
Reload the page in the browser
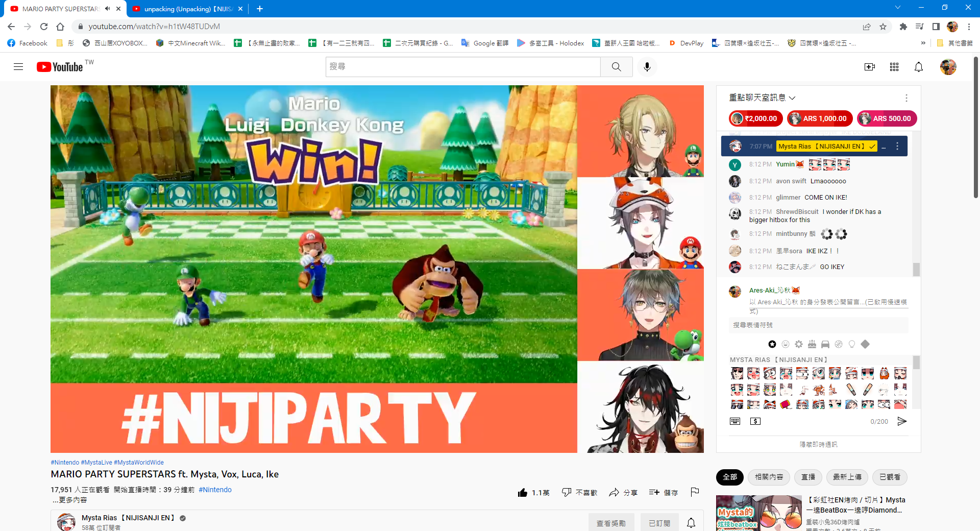44,27
